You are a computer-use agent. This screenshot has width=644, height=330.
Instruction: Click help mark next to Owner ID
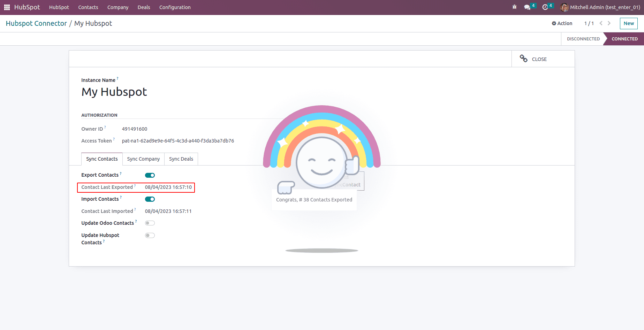click(105, 127)
